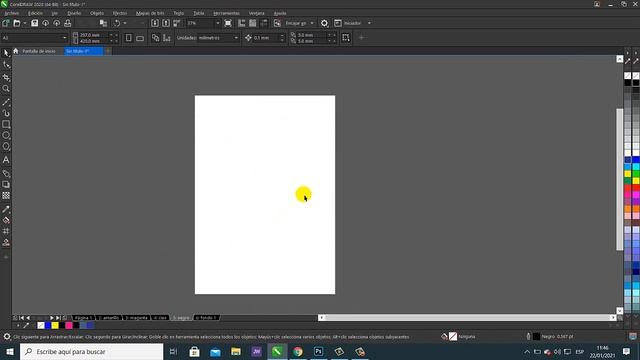This screenshot has height=360, width=640.
Task: Toggle the Disable snapping button
Action: click(x=277, y=23)
